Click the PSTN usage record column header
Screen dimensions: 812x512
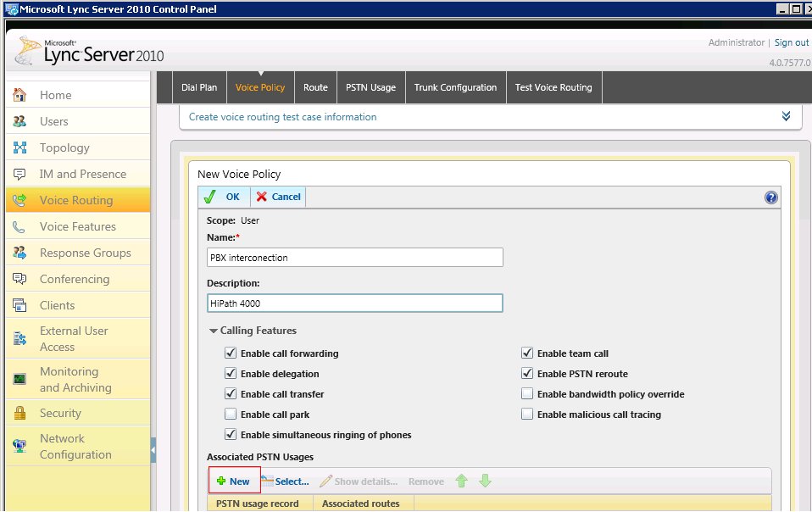coord(260,504)
